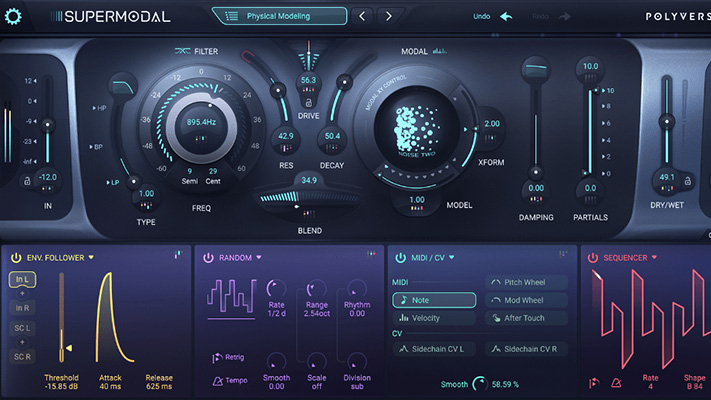Image resolution: width=711 pixels, height=400 pixels.
Task: Enable the In R input source
Action: [22, 308]
